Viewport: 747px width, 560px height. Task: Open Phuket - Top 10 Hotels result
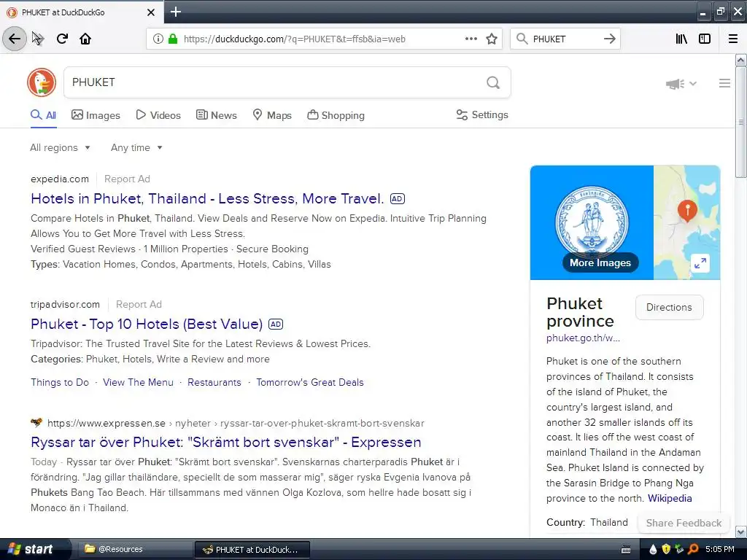coord(147,324)
